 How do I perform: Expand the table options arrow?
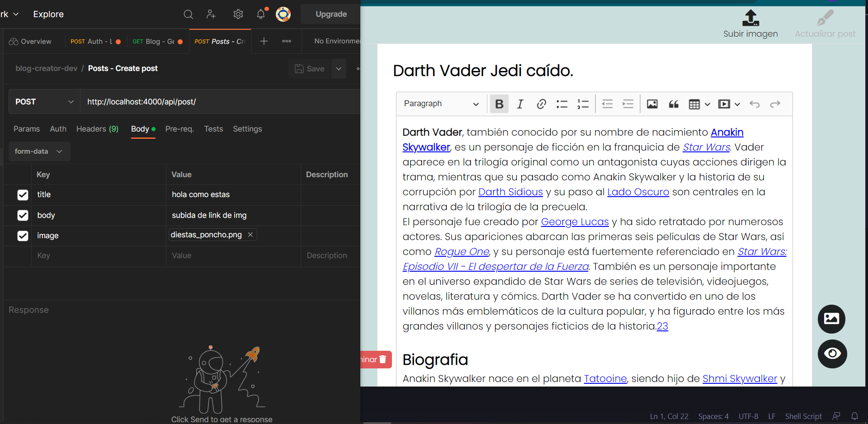(x=708, y=104)
